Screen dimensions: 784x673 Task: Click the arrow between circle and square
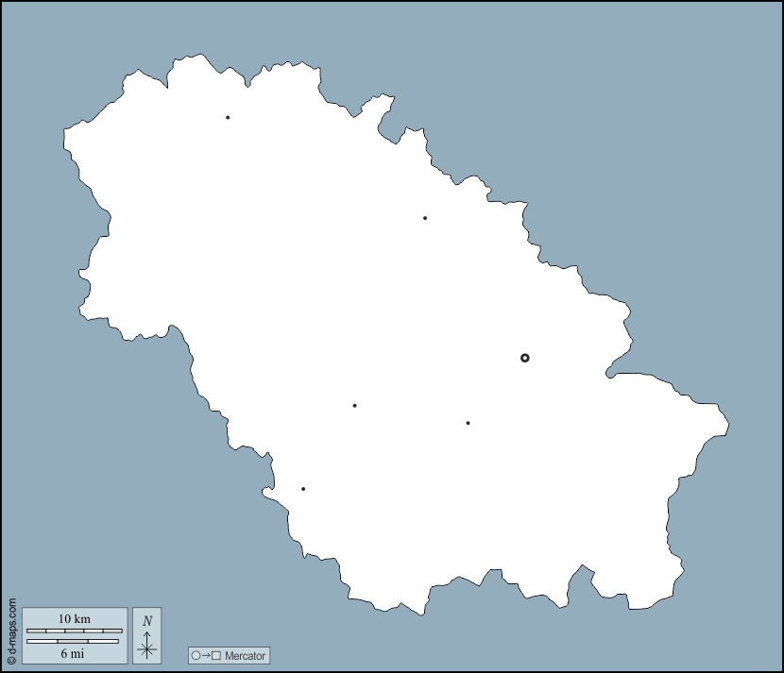pos(206,655)
